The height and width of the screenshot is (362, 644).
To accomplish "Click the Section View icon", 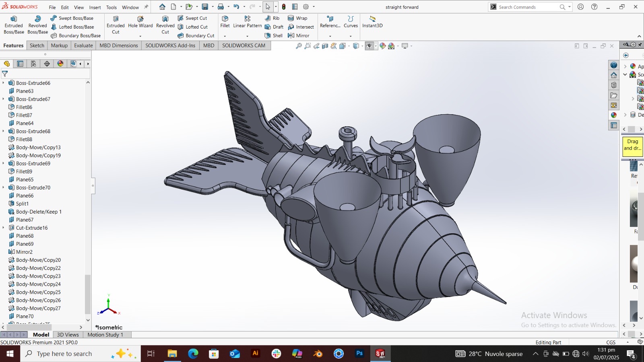I will click(x=325, y=46).
